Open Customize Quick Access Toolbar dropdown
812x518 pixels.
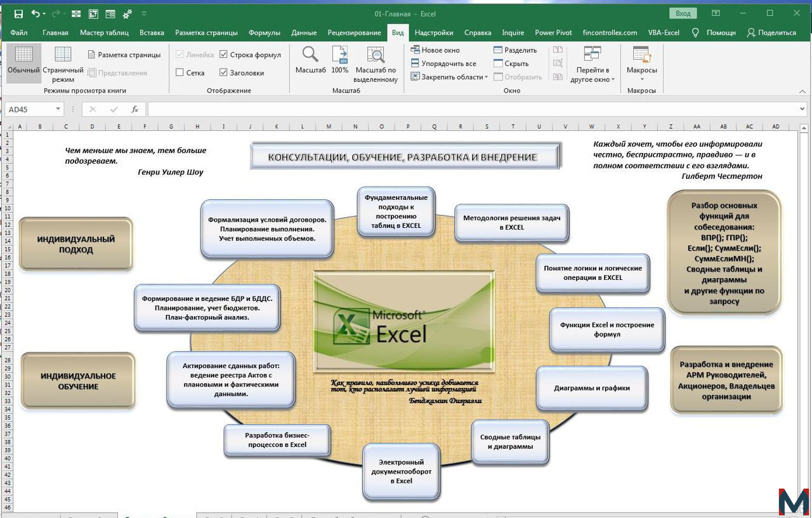click(144, 13)
